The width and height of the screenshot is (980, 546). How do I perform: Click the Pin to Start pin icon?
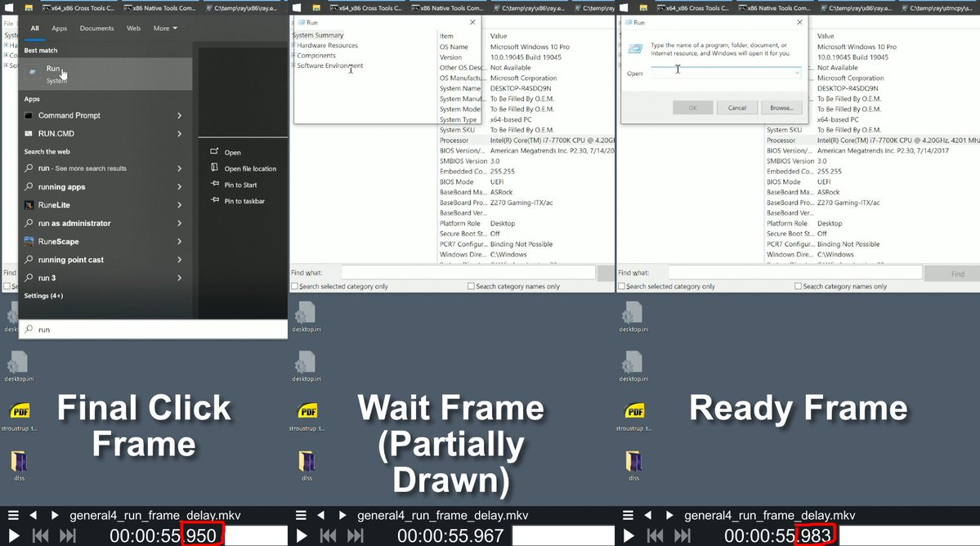[214, 184]
